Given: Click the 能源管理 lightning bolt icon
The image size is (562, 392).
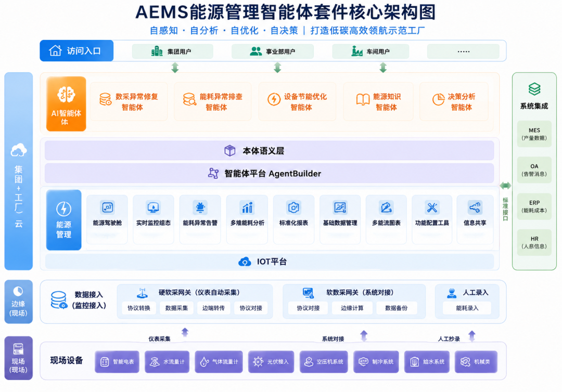Looking at the screenshot, I should [64, 209].
